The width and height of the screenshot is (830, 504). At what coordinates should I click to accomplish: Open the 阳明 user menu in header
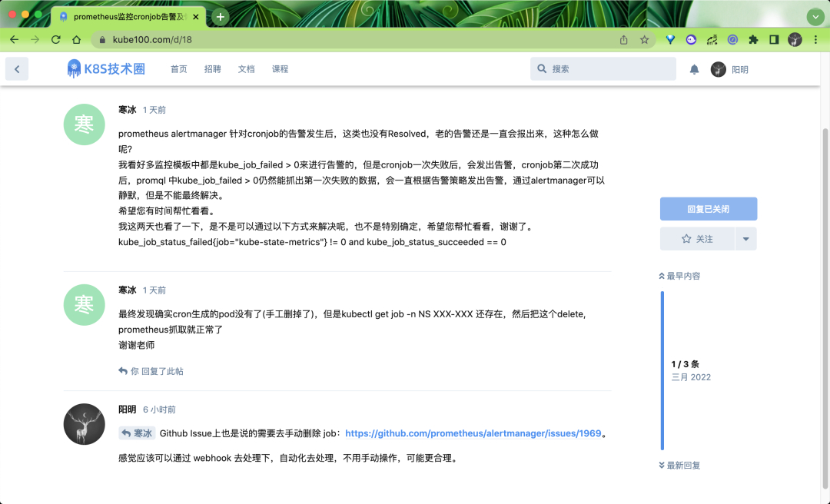pyautogui.click(x=729, y=69)
